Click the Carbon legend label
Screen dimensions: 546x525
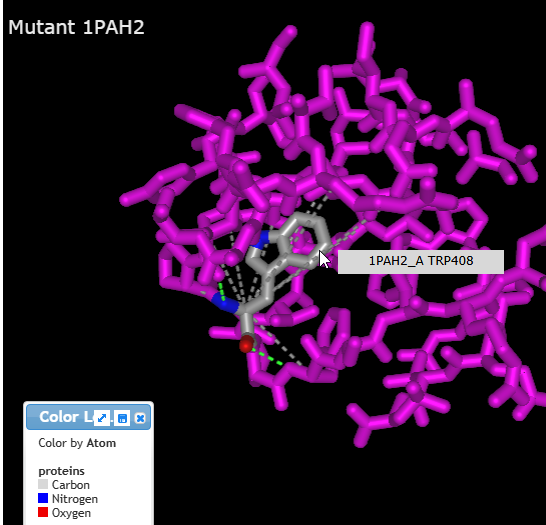click(71, 485)
